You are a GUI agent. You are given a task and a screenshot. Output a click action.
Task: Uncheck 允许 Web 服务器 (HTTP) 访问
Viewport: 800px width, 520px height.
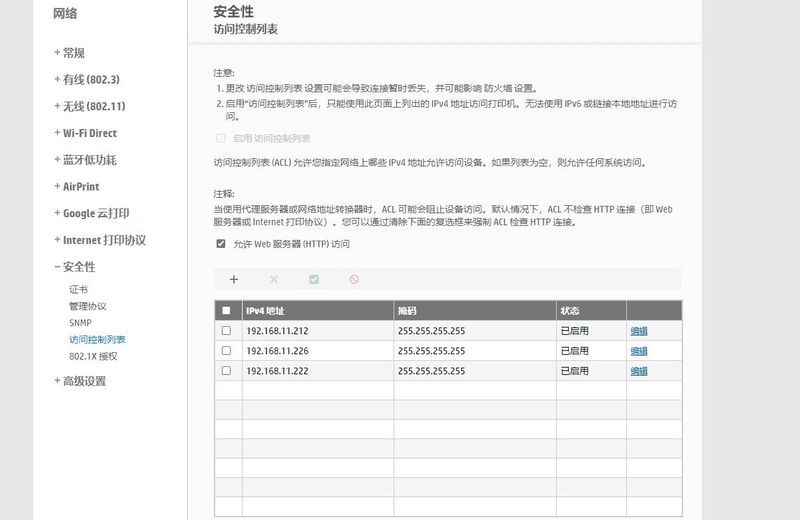[221, 244]
